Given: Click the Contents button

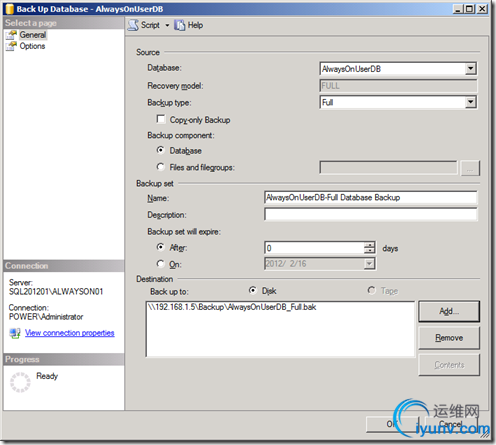Looking at the screenshot, I should pos(449,365).
